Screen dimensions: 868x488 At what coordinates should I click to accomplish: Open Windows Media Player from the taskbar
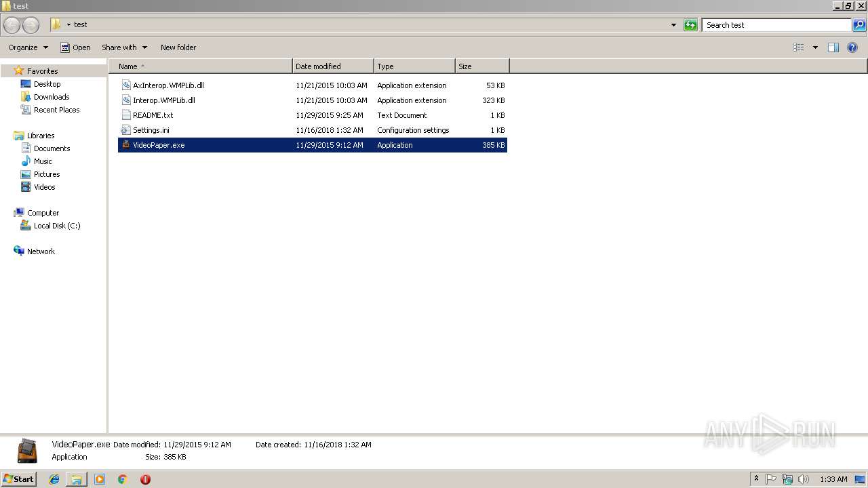tap(100, 479)
